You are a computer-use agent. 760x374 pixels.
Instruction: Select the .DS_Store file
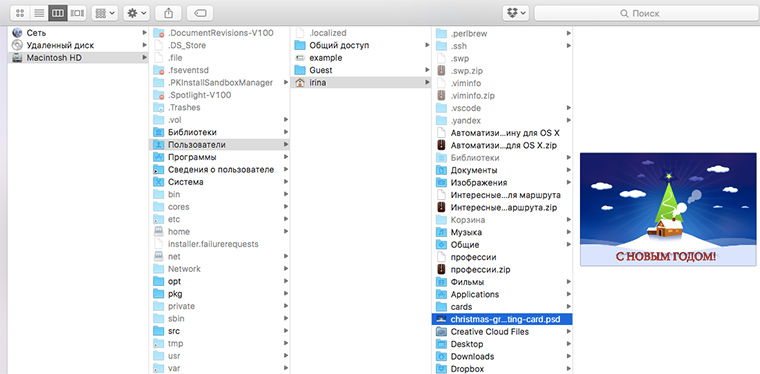tap(220, 45)
